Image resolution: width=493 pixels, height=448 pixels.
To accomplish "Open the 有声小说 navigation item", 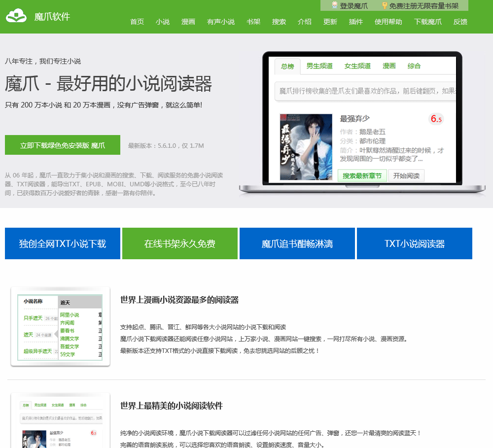I will coord(221,22).
